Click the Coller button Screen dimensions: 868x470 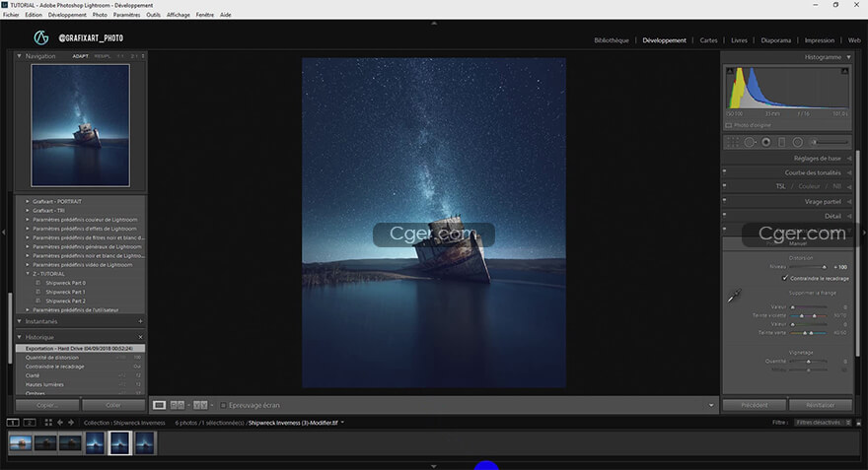[x=113, y=405]
